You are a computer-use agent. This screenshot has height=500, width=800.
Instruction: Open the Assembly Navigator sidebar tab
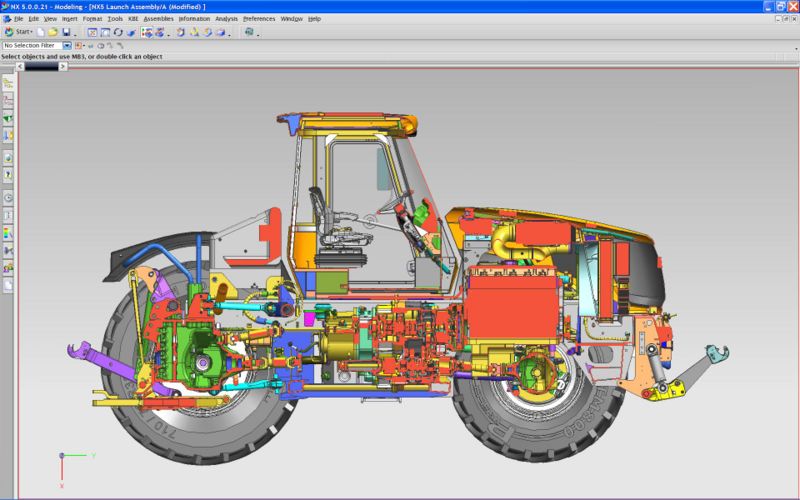[x=9, y=84]
